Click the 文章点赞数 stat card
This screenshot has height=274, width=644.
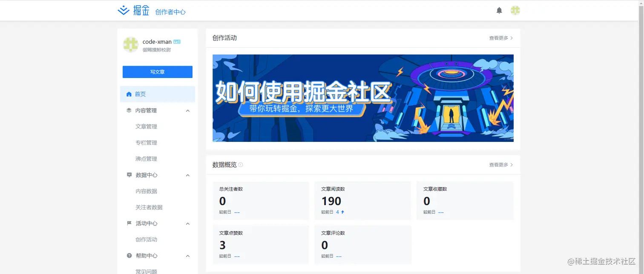point(261,245)
